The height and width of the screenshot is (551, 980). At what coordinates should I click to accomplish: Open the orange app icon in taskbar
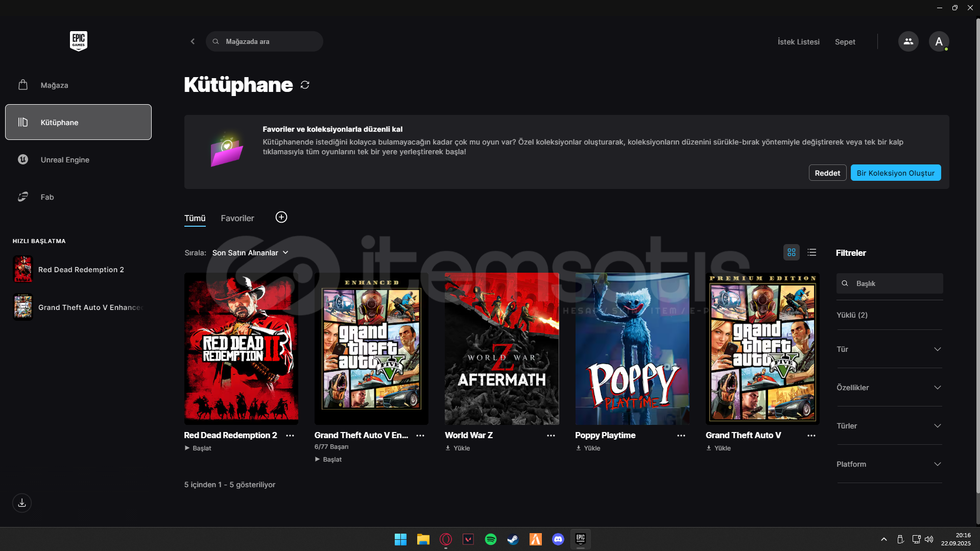[535, 539]
